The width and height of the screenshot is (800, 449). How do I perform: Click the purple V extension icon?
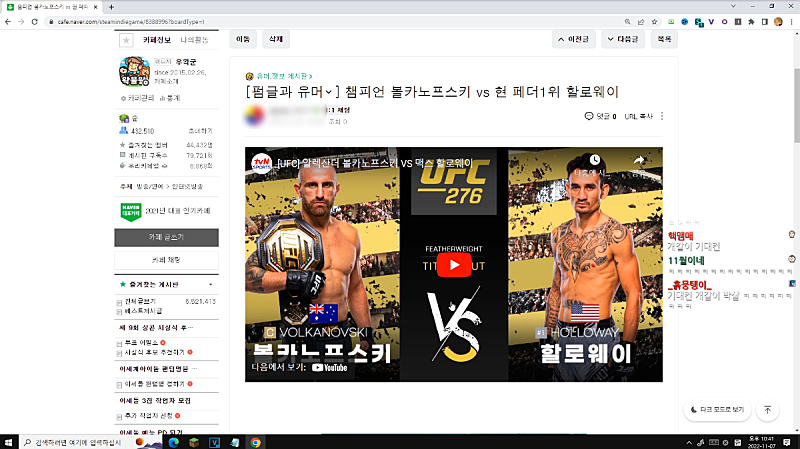711,22
